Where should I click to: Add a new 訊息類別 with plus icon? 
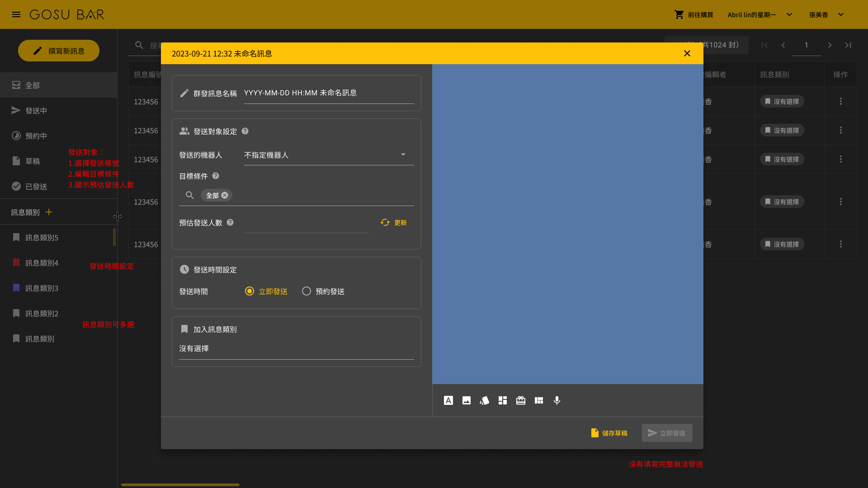coord(49,212)
